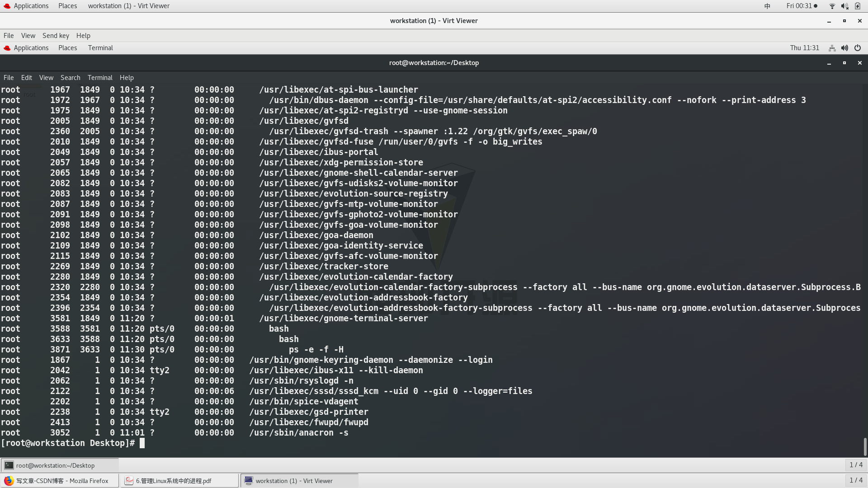Click the host volume speaker icon

pyautogui.click(x=844, y=6)
